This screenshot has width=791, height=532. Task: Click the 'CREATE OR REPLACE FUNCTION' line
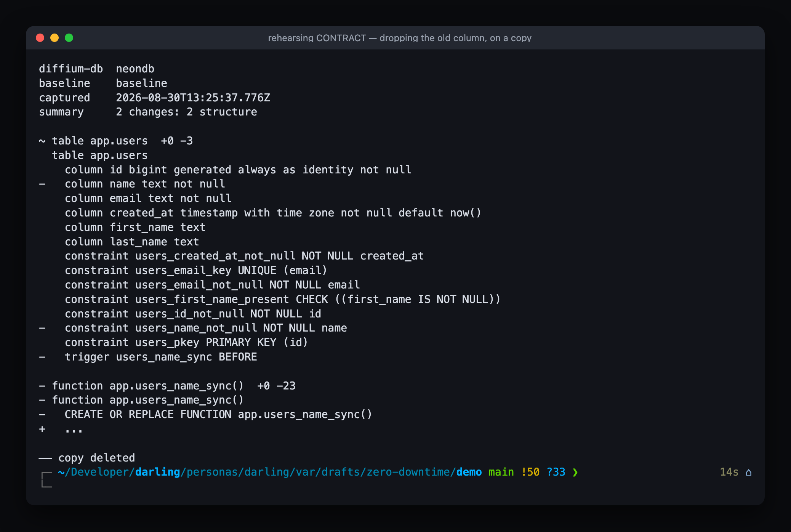pos(206,415)
